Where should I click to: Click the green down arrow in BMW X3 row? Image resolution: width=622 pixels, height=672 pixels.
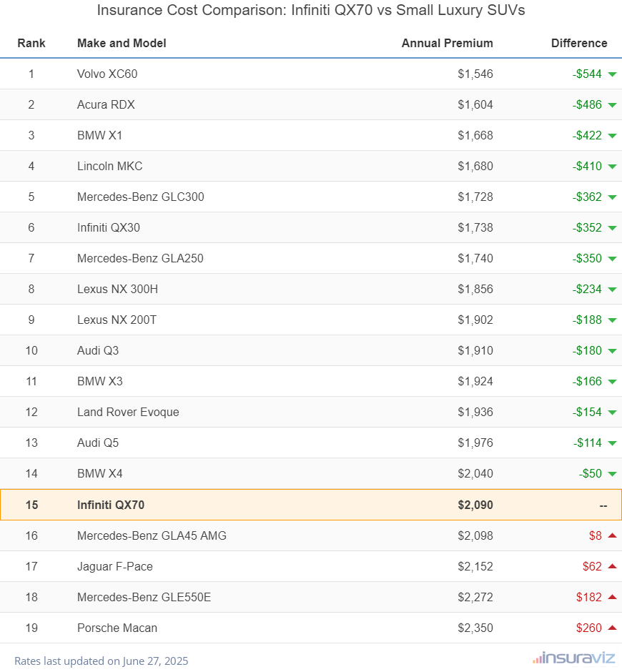(x=612, y=382)
